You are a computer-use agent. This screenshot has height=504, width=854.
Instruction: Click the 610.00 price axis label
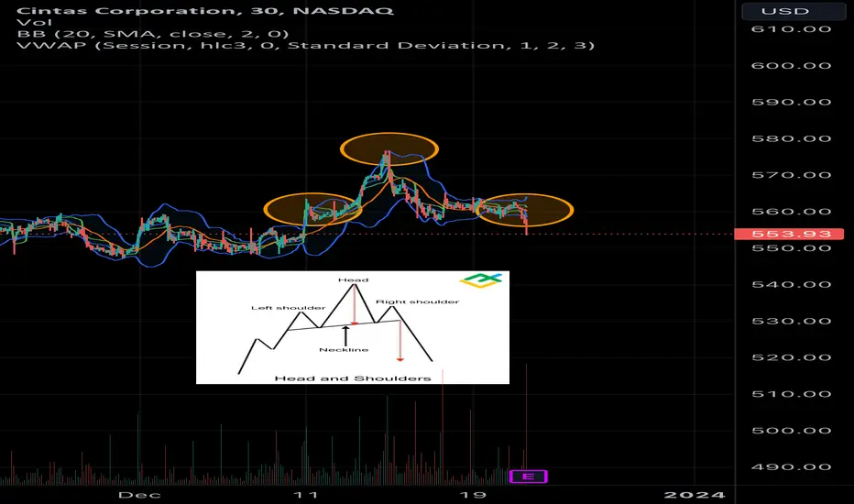tap(791, 29)
